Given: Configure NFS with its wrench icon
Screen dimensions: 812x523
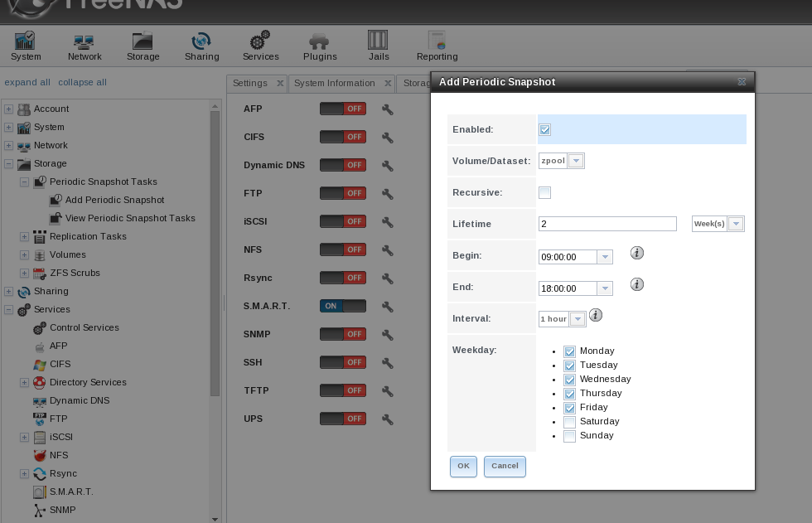Looking at the screenshot, I should click(388, 250).
